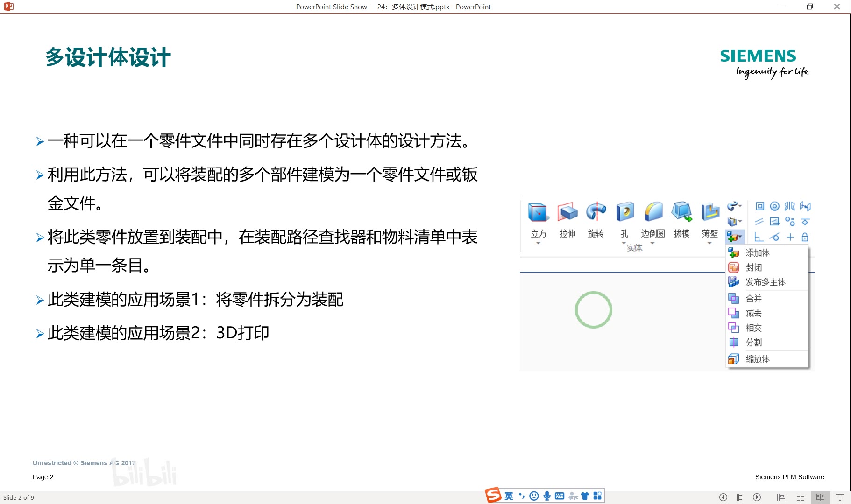The height and width of the screenshot is (504, 851).
Task: Switch to Normal view icon
Action: (781, 497)
